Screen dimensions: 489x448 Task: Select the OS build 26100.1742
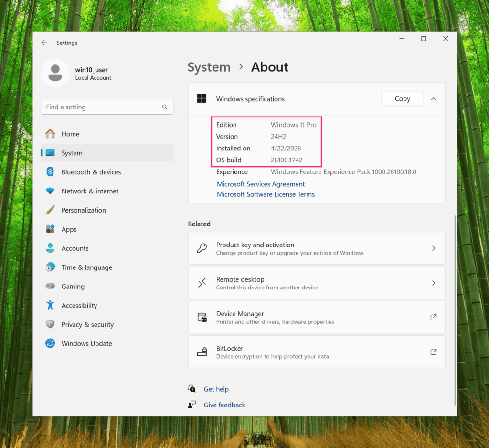click(x=287, y=160)
